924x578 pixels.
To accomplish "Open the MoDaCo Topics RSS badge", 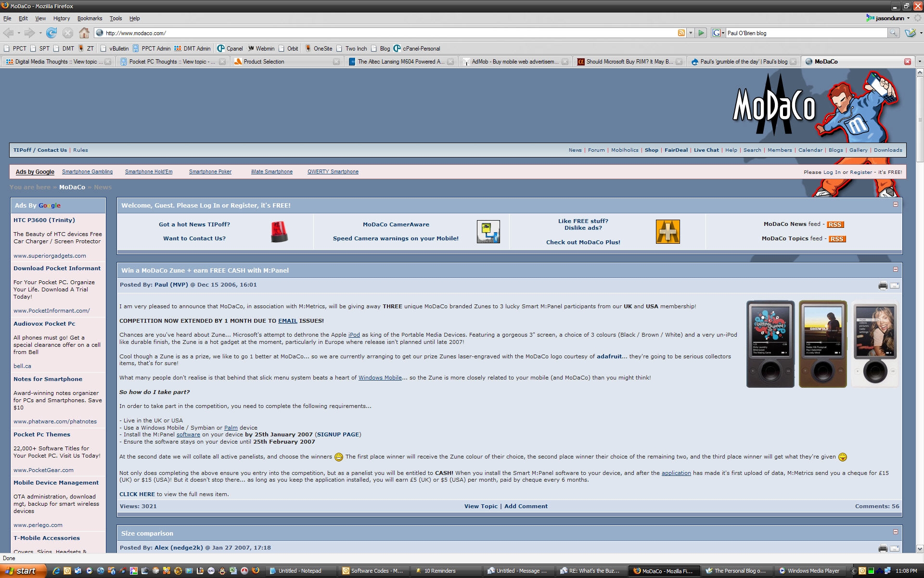I will pos(837,239).
